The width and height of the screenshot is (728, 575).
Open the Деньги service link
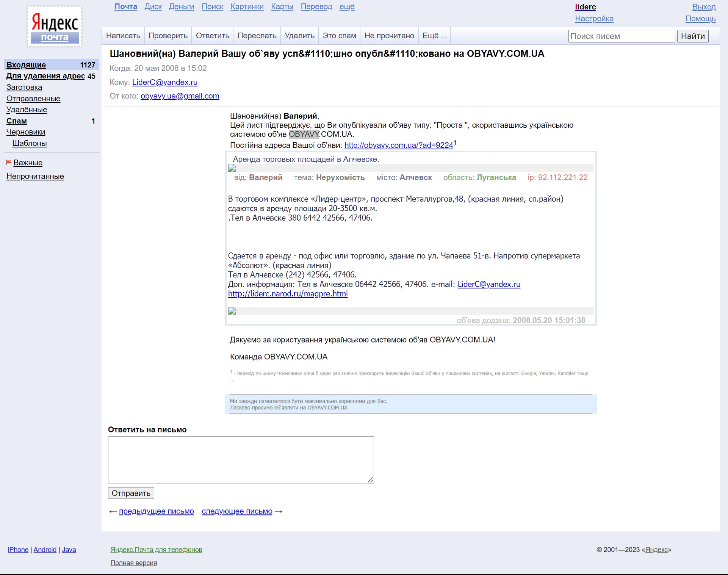[182, 7]
